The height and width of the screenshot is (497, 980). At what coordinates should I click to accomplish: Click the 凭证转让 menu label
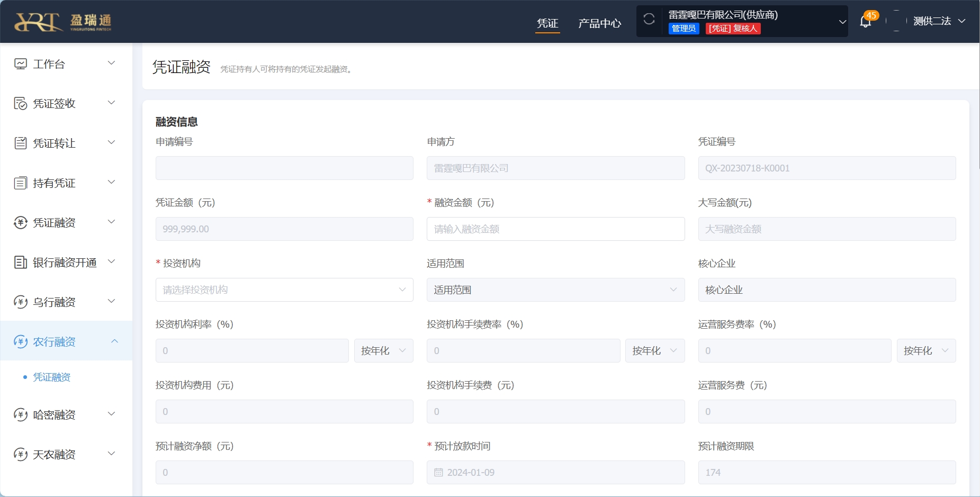click(x=54, y=143)
